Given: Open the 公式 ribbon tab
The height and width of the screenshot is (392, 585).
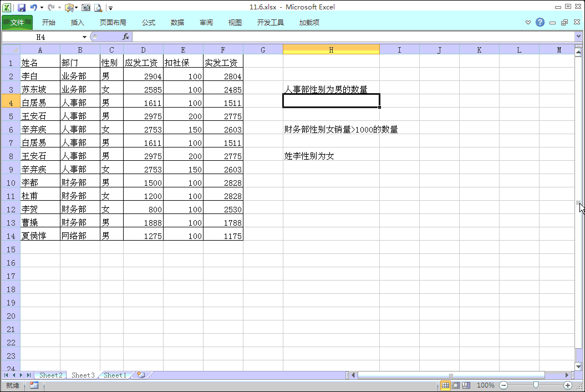Looking at the screenshot, I should (149, 22).
